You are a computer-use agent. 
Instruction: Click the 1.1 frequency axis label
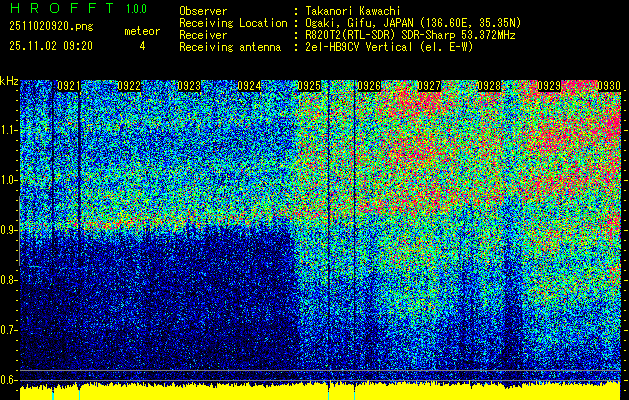click(x=9, y=130)
